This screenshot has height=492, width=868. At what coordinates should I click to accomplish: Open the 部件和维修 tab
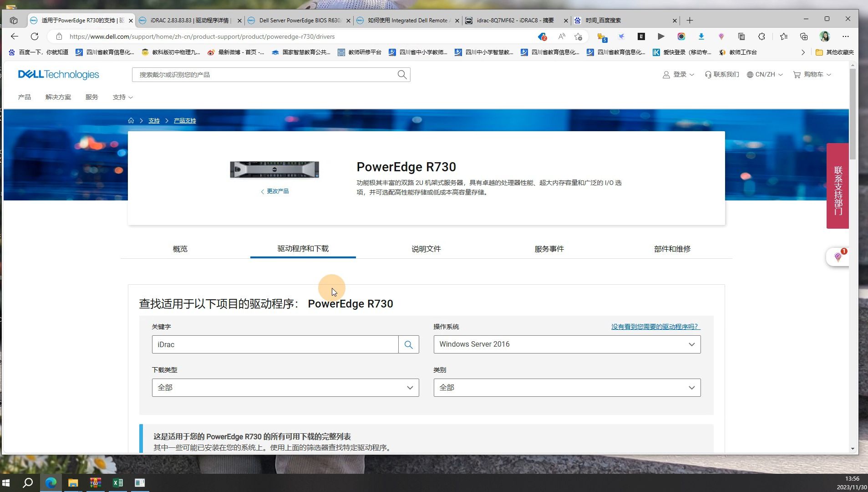point(672,249)
